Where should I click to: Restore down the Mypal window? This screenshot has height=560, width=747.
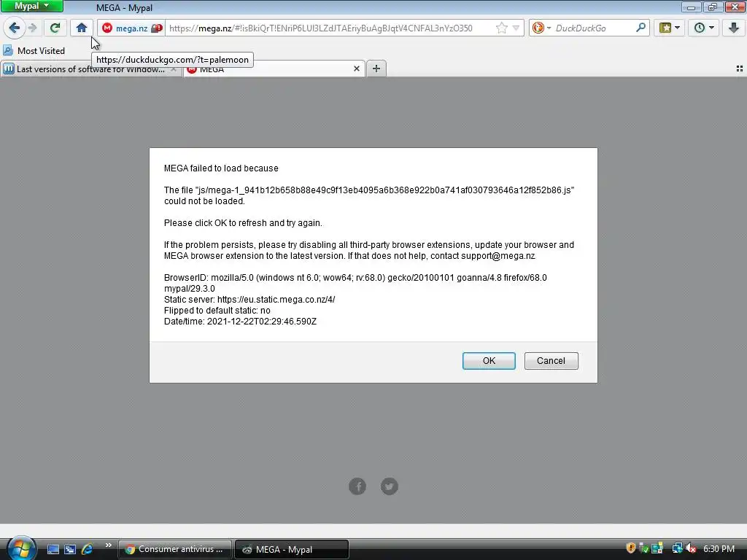point(713,7)
